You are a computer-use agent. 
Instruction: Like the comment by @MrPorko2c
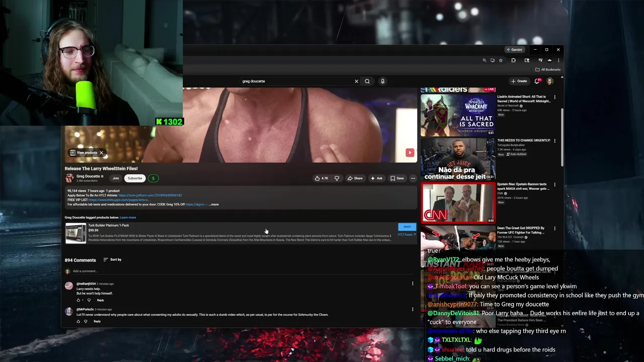[78, 321]
